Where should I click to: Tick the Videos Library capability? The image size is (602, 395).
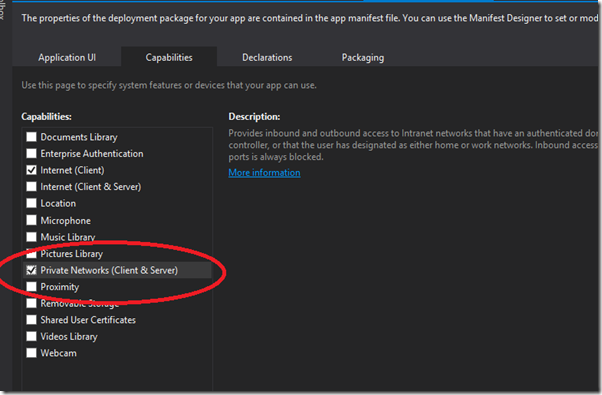31,336
